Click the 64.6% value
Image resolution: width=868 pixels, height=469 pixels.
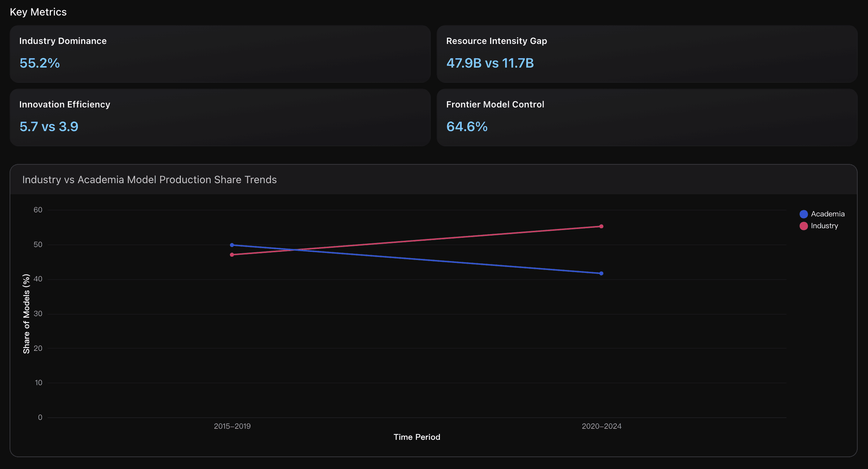(x=467, y=127)
